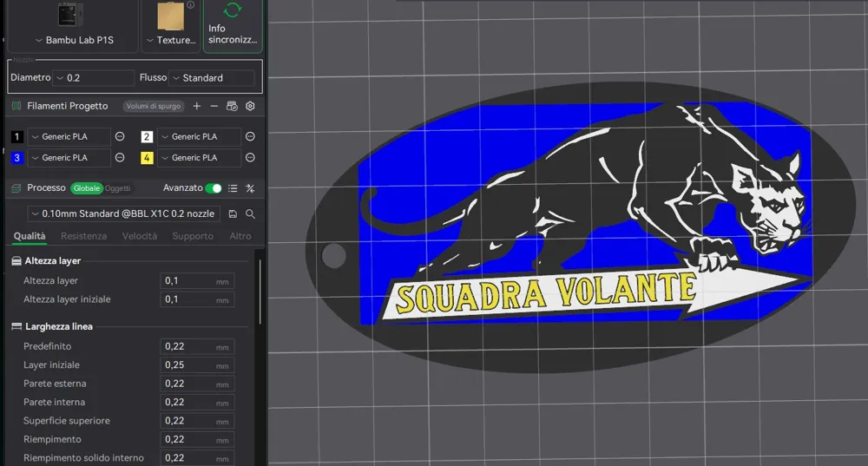Remove a filament with the minus icon
Screen dimensions: 868x466
point(214,106)
